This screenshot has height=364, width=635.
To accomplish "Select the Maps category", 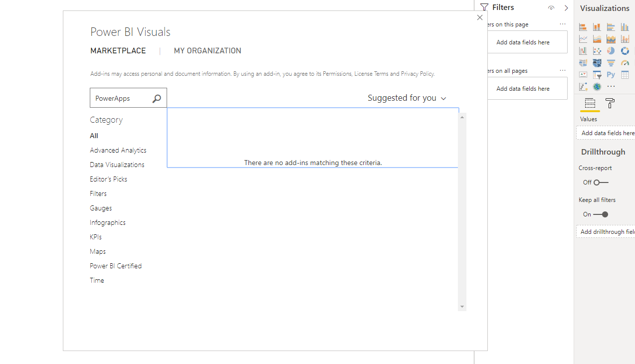I will [98, 251].
